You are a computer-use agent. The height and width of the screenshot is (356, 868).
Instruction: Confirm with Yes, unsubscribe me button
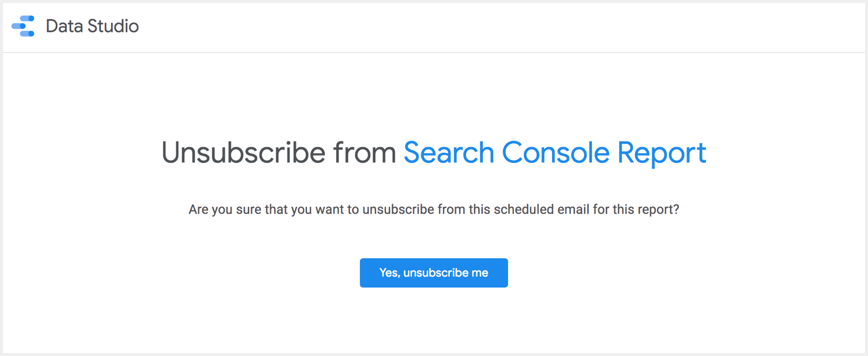(x=434, y=273)
